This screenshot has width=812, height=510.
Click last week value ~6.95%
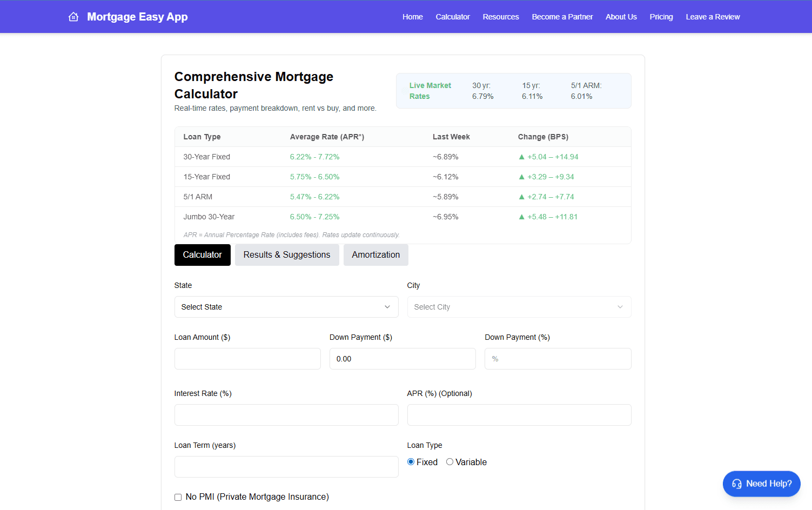[x=446, y=217]
